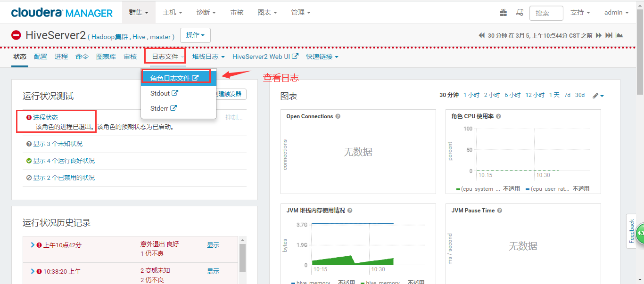Click red alert icon on 上午10点42分 row
644x284 pixels.
(x=39, y=245)
